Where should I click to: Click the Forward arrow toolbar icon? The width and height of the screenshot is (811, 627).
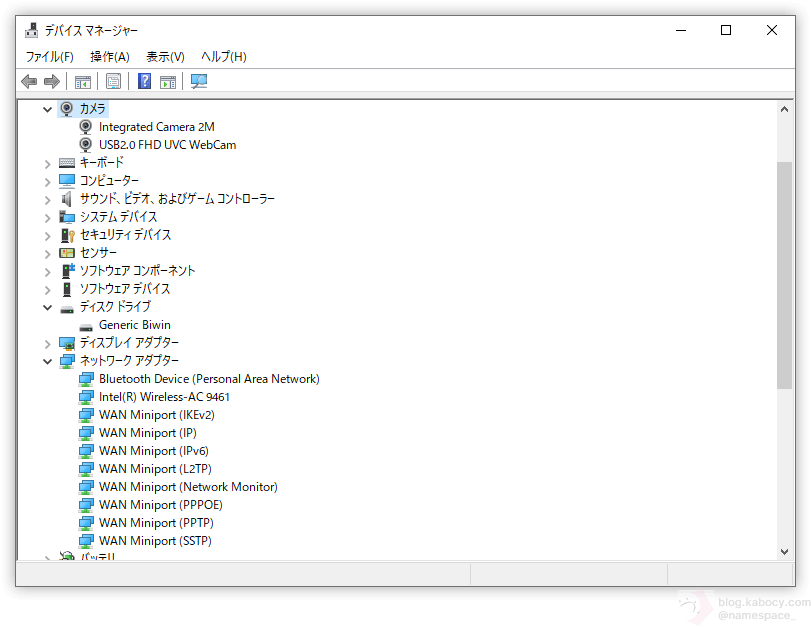pos(51,81)
